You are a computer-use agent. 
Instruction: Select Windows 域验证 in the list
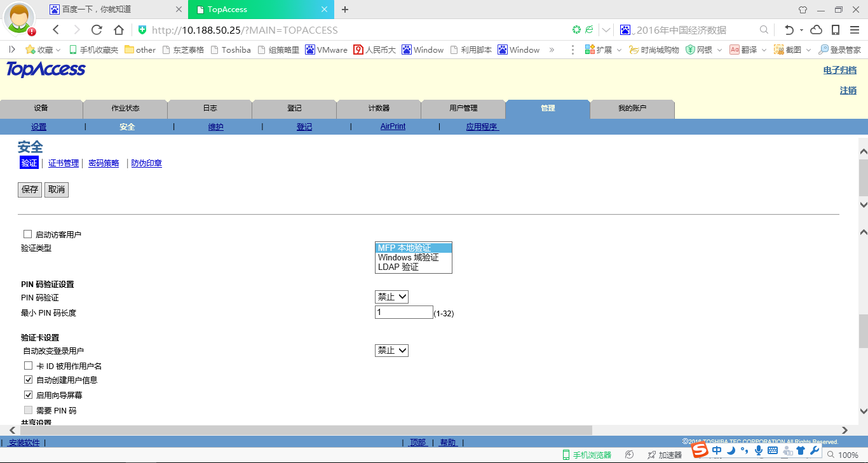(409, 257)
